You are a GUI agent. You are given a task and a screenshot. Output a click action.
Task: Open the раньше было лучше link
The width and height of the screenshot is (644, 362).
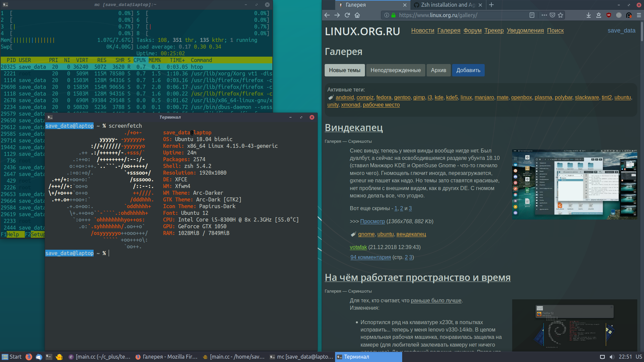click(436, 301)
